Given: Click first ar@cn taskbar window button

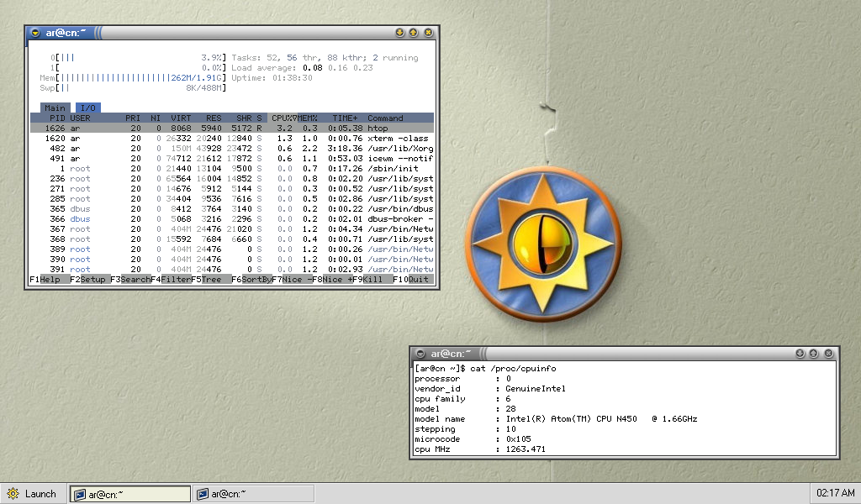Looking at the screenshot, I should pos(130,494).
